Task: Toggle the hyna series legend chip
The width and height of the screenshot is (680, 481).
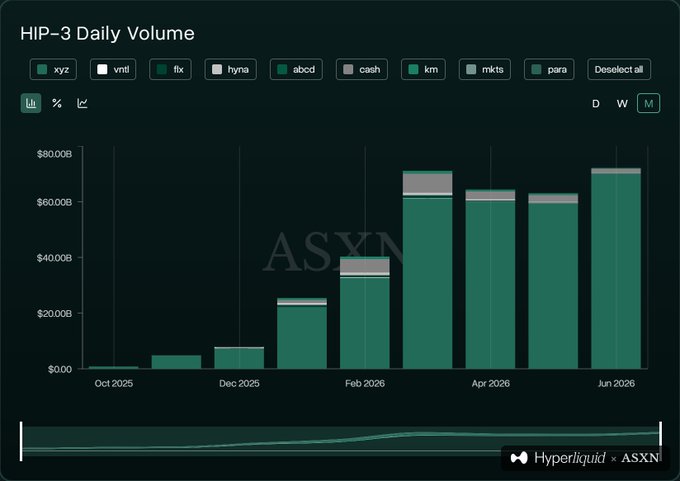Action: (230, 69)
